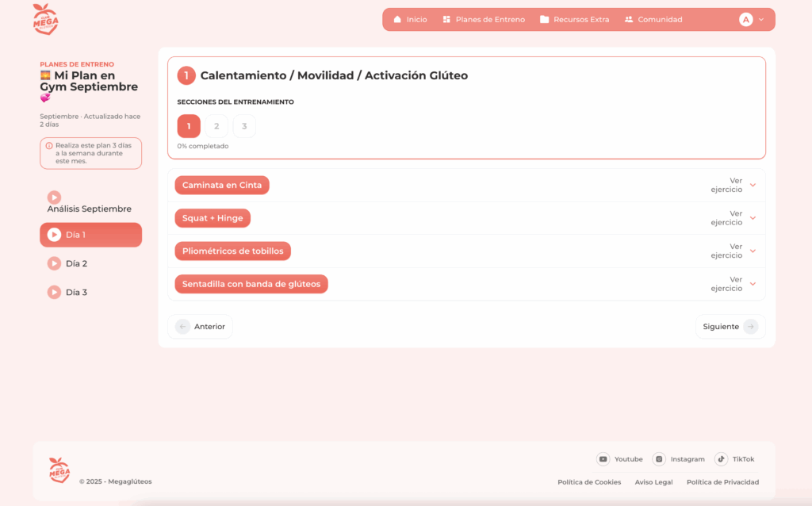Click the YouTube icon in footer
This screenshot has height=506, width=812.
tap(603, 459)
